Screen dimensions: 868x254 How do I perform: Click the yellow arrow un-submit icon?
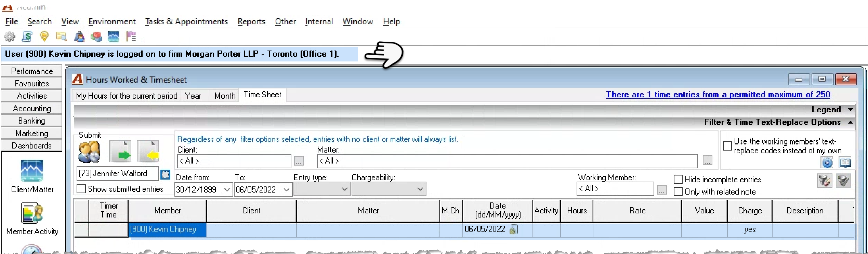[x=148, y=151]
